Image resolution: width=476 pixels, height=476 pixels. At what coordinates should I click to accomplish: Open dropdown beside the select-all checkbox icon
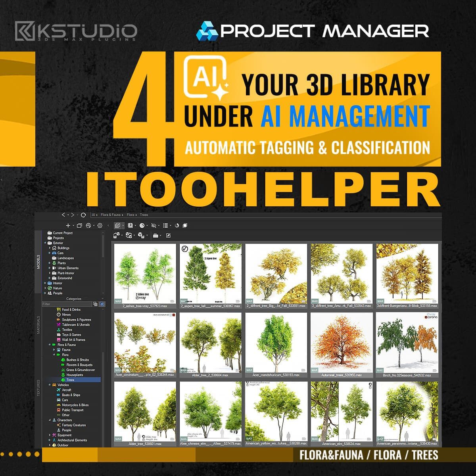[123, 225]
